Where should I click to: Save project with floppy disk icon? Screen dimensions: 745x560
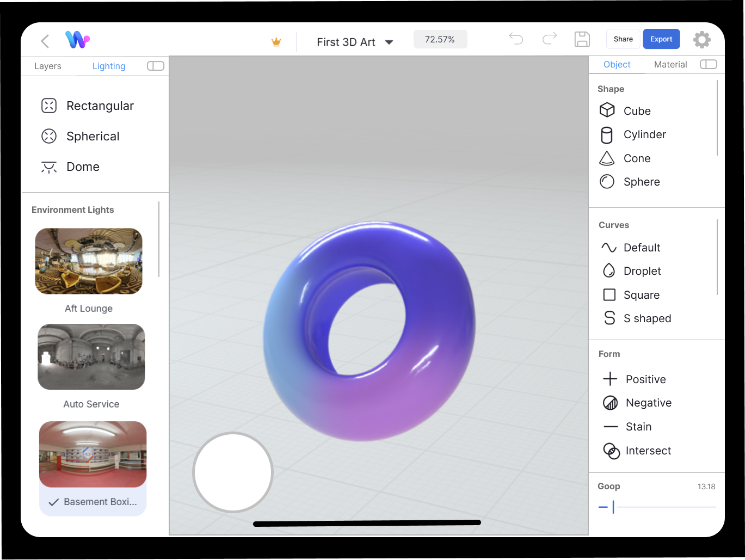click(582, 39)
